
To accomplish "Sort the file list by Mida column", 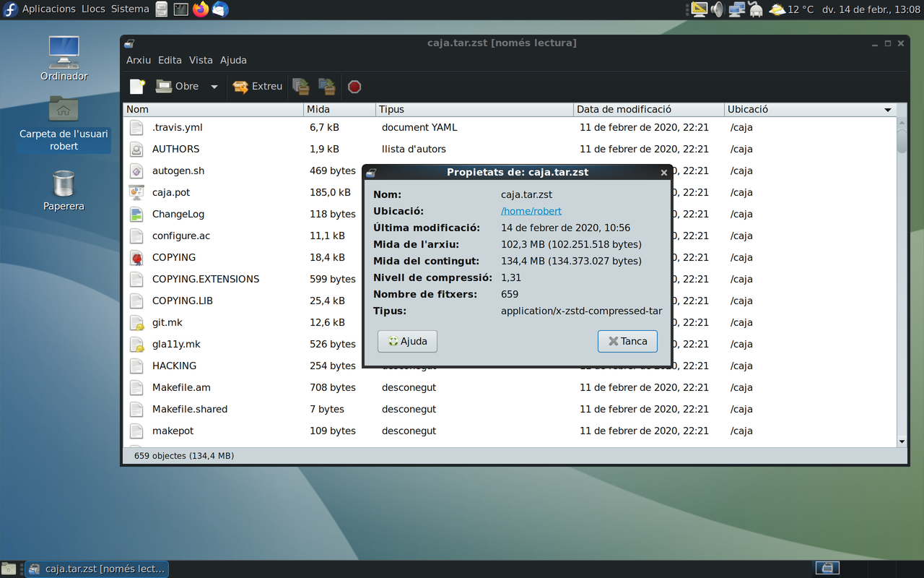I will pos(340,109).
